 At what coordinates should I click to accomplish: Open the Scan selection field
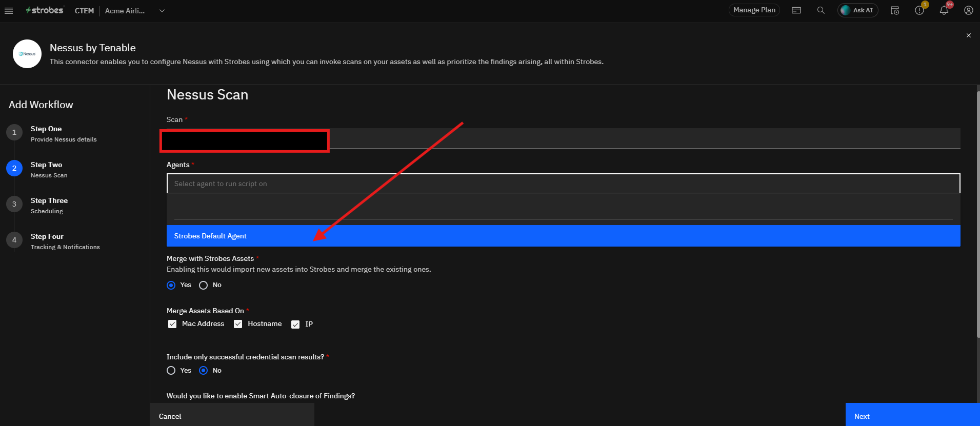coord(563,138)
